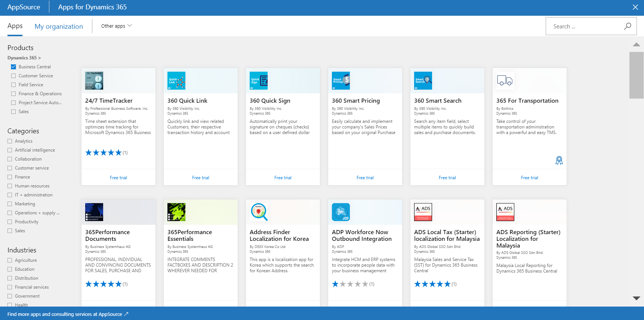The height and width of the screenshot is (320, 644).
Task: Check the Distribution industry filter
Action: [10, 278]
